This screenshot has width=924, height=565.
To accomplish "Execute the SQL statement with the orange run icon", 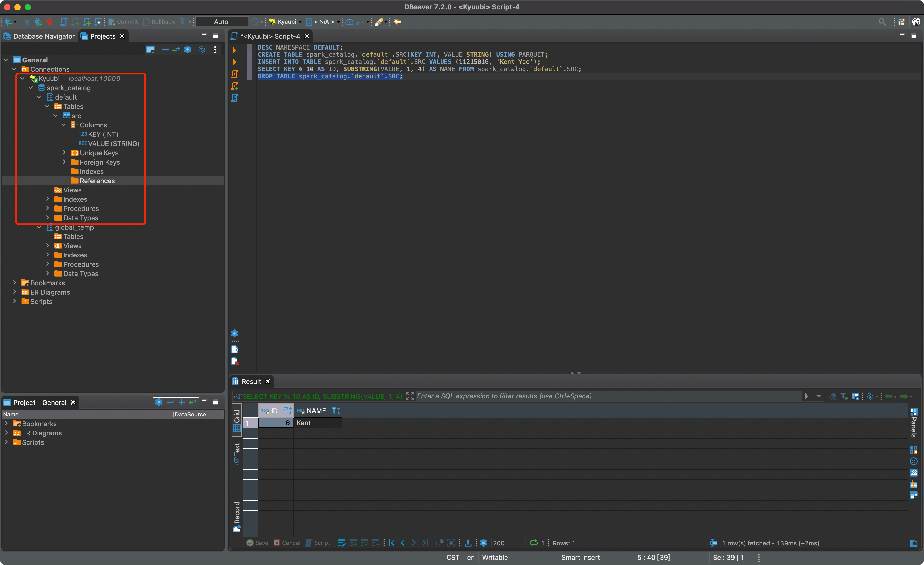I will [235, 50].
